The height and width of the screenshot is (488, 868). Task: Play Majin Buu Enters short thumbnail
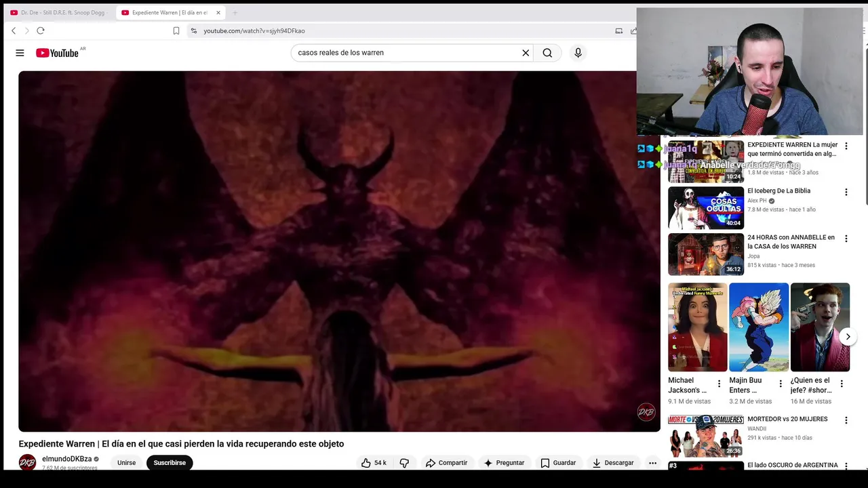[x=759, y=327]
